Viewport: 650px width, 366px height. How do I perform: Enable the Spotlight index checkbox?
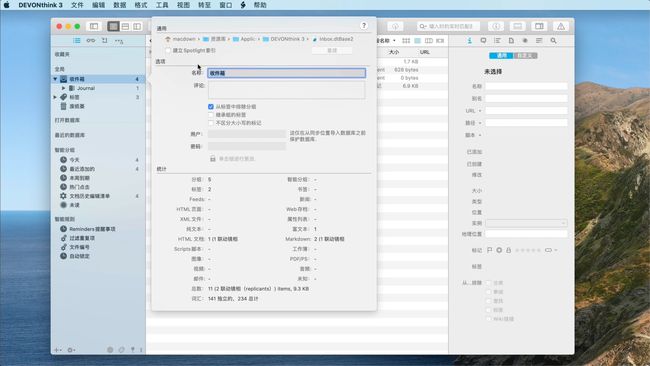[168, 51]
